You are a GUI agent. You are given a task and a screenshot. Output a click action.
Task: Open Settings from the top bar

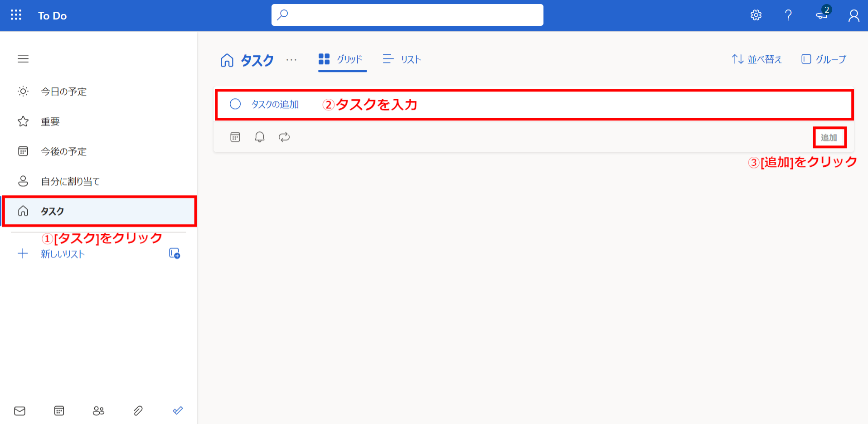(755, 14)
